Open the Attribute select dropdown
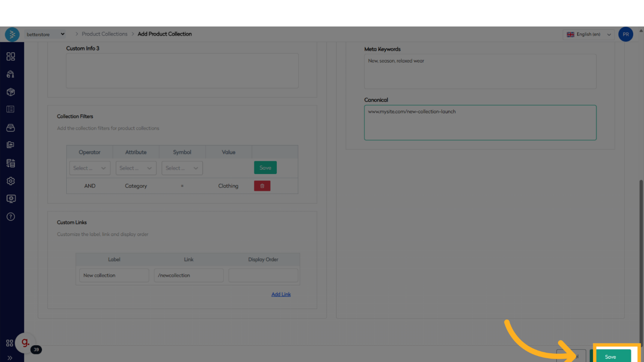This screenshot has height=362, width=644. [136, 168]
